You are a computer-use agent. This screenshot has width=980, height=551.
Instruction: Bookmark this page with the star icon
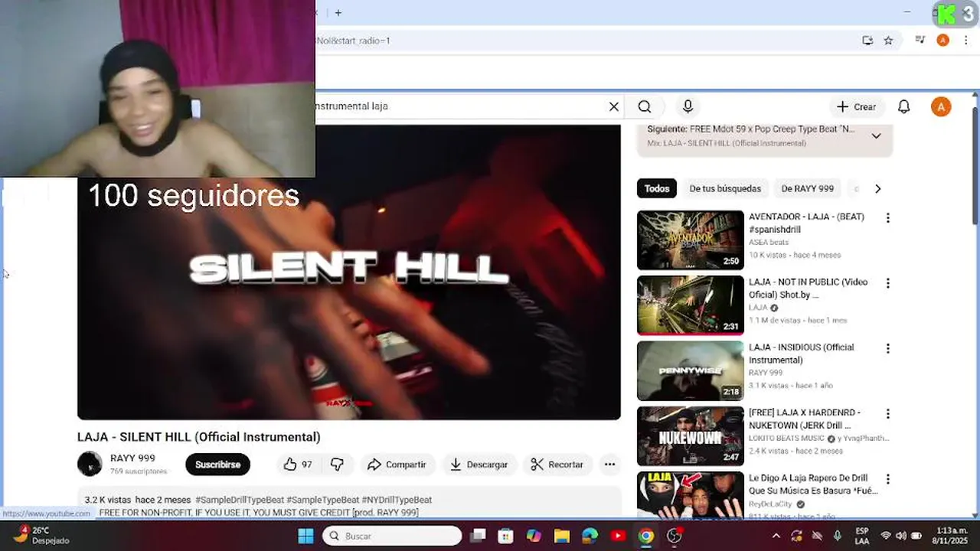(888, 41)
